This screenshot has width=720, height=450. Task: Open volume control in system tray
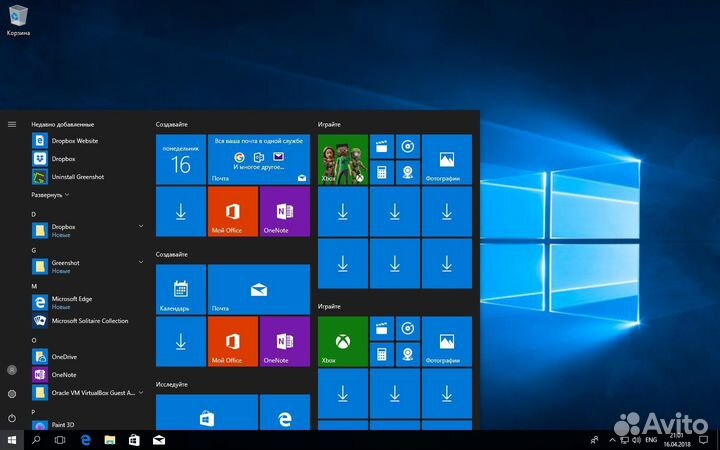click(636, 440)
